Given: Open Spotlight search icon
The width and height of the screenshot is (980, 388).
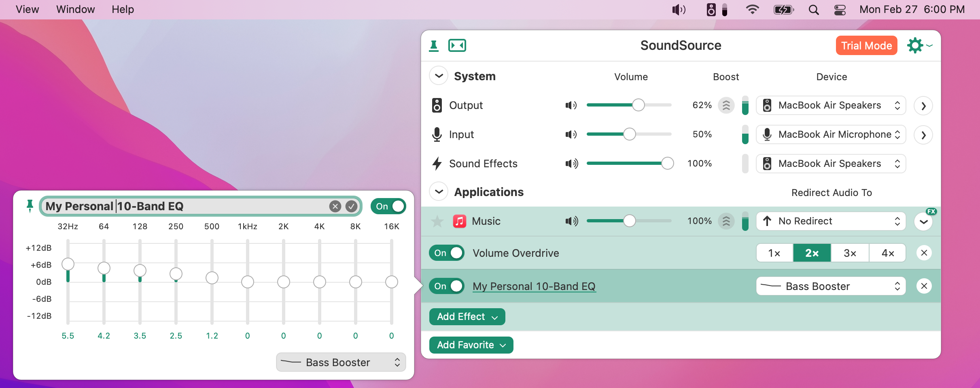Looking at the screenshot, I should coord(814,10).
